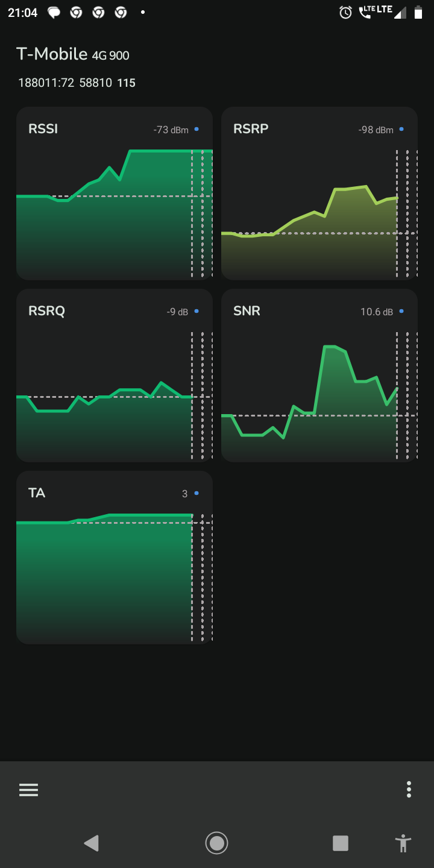Image resolution: width=434 pixels, height=868 pixels.
Task: Select the TA timing advance card
Action: click(x=115, y=558)
